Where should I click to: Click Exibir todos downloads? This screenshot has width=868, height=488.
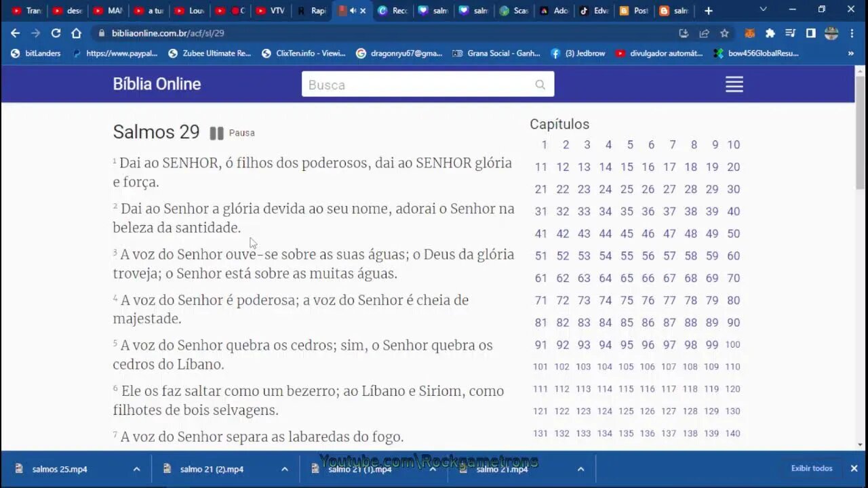[x=811, y=468]
